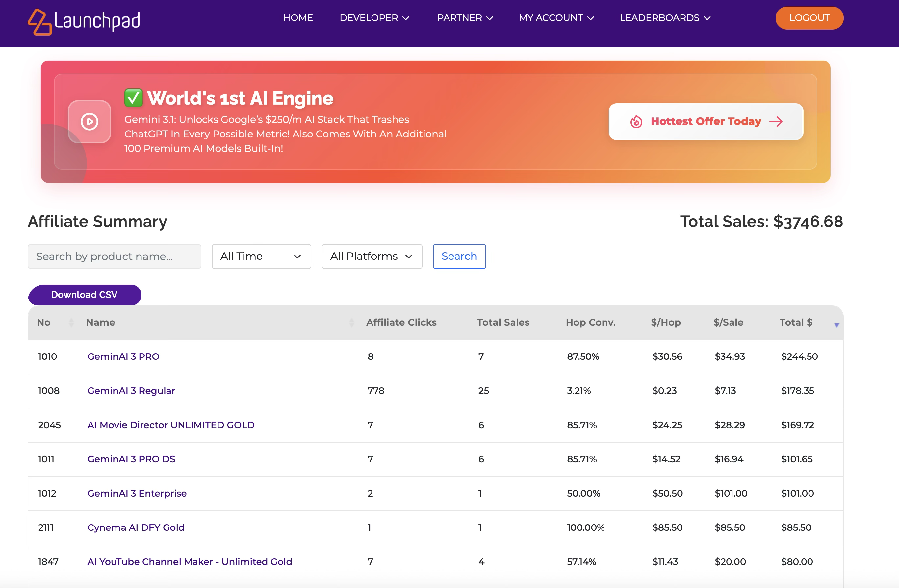Click the arrow icon after Hottest Offer Today
Screen dimensions: 899x588
tap(776, 122)
